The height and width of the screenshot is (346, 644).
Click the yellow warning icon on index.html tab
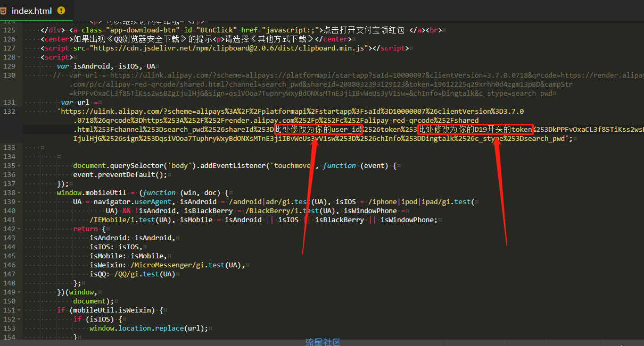coord(61,11)
